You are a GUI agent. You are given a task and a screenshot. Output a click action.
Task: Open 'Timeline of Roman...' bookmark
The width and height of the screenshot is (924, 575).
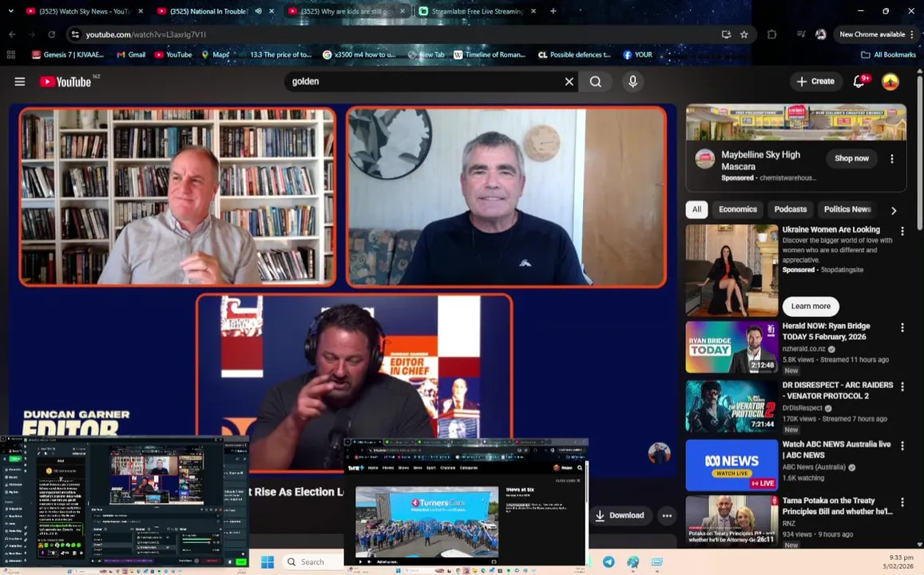(489, 55)
